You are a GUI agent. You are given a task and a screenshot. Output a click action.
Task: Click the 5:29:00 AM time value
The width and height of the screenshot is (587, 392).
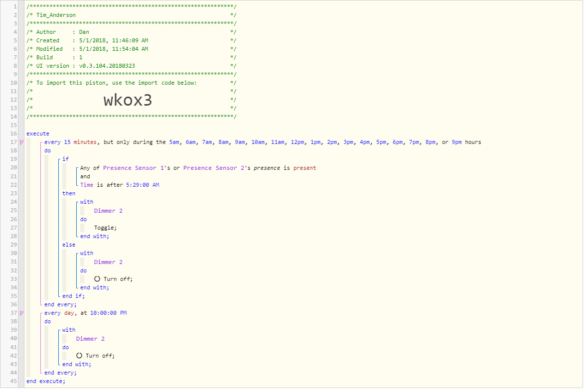[143, 185]
